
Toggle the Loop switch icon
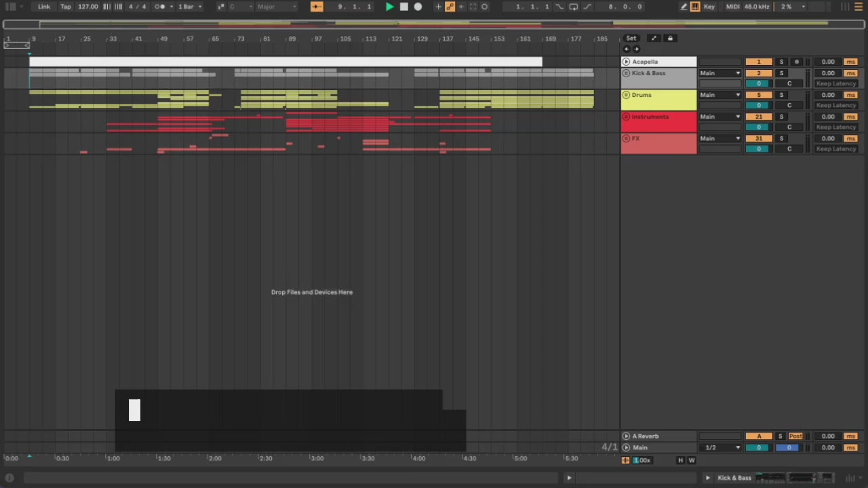click(573, 7)
